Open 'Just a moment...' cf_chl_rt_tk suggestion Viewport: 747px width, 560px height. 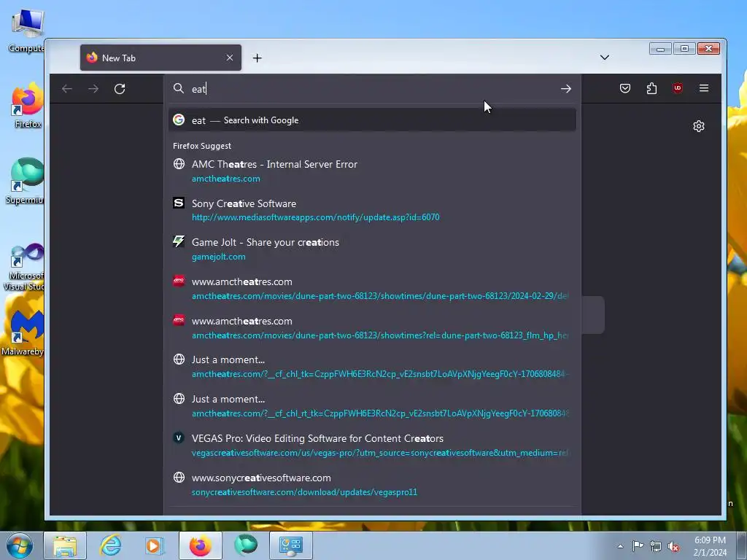click(372, 406)
